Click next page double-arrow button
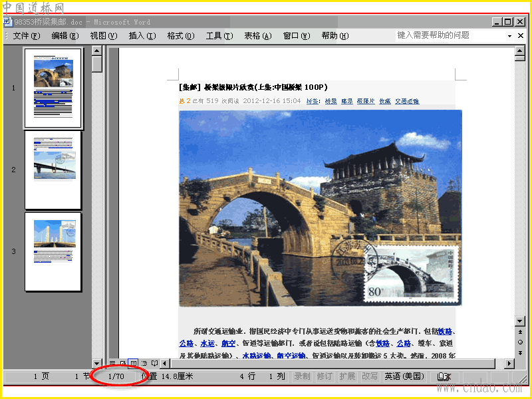Image resolution: width=532 pixels, height=399 pixels. (x=520, y=353)
